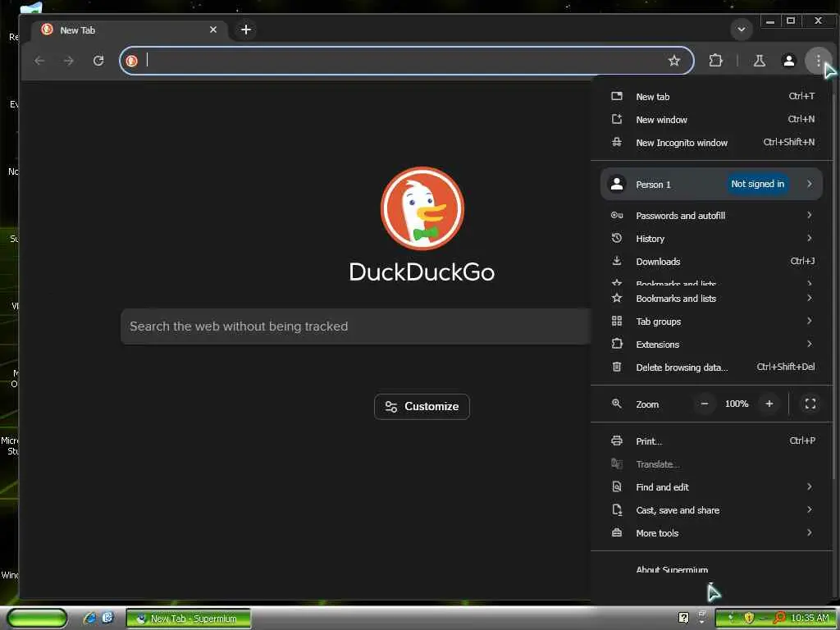Expand the Extensions submenu in menu

click(713, 345)
